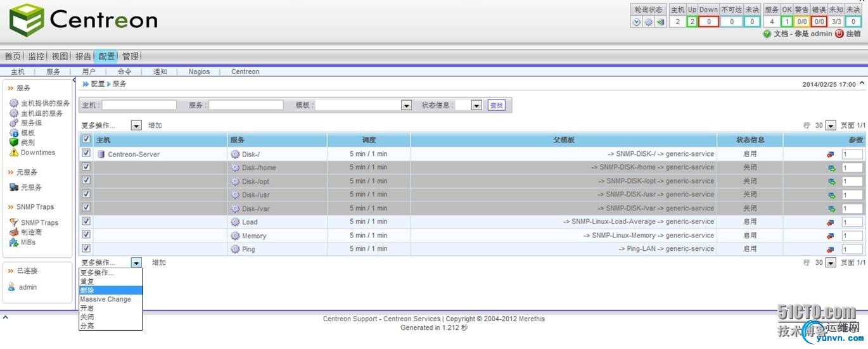
Task: Uncheck the Memory row checkbox
Action: [x=86, y=235]
